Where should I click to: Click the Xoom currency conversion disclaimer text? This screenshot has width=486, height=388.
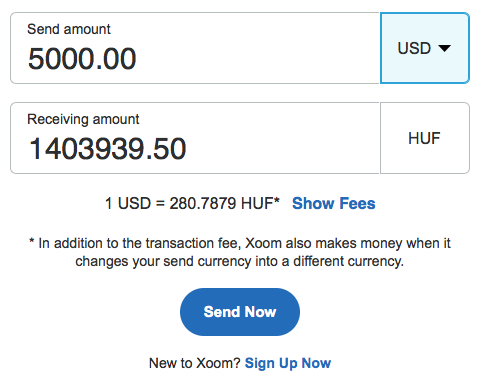[x=240, y=252]
